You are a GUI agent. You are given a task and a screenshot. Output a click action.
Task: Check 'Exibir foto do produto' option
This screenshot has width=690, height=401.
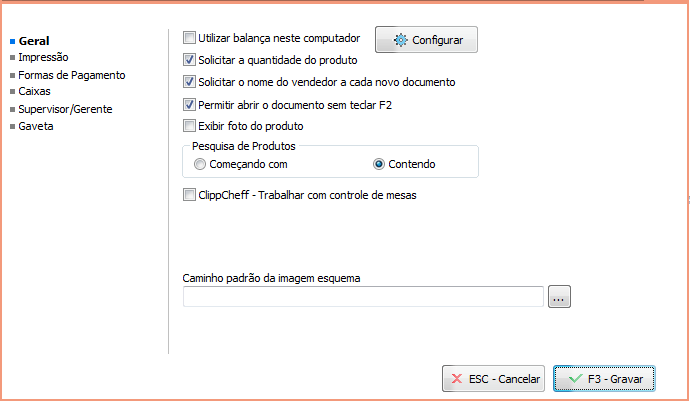[190, 126]
